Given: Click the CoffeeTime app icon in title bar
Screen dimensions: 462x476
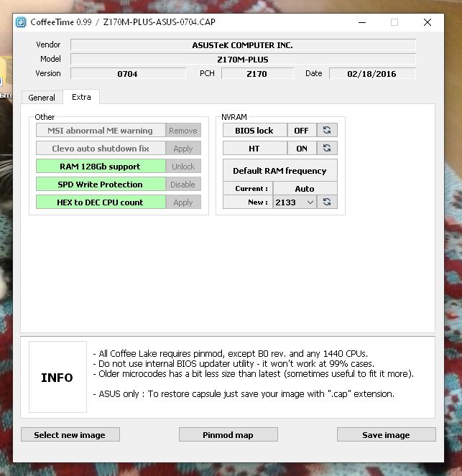Looking at the screenshot, I should pos(21,22).
